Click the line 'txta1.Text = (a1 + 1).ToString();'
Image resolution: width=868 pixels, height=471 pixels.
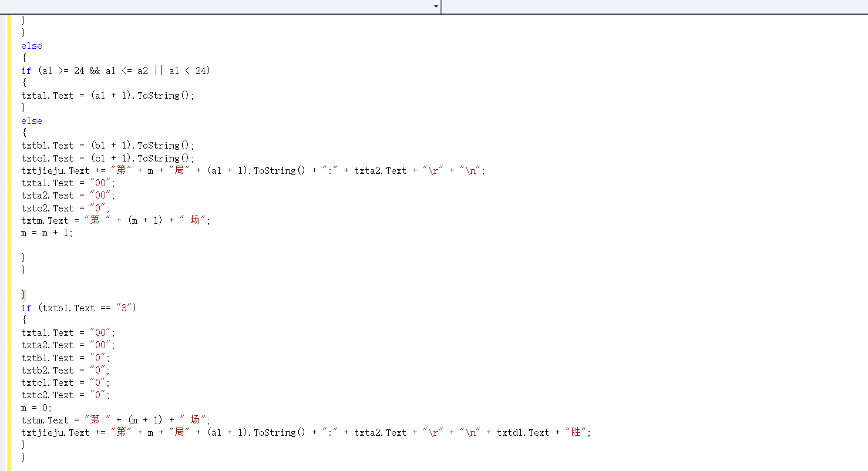[107, 95]
